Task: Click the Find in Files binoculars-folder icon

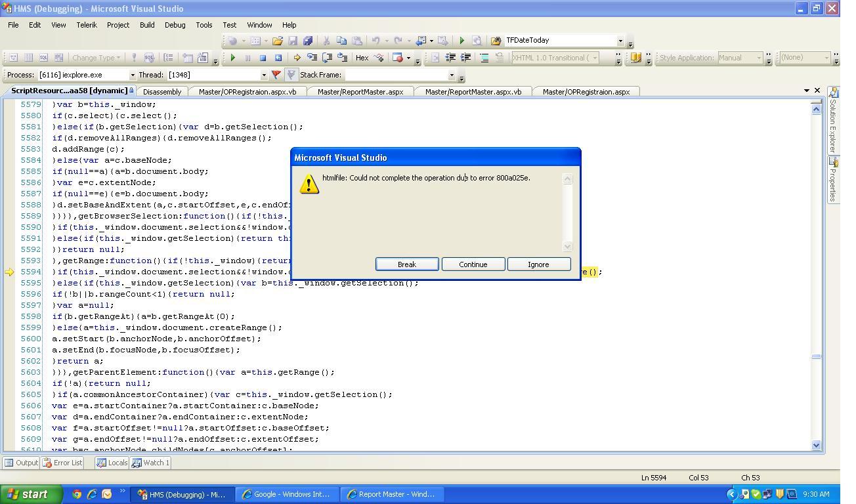Action: 496,41
